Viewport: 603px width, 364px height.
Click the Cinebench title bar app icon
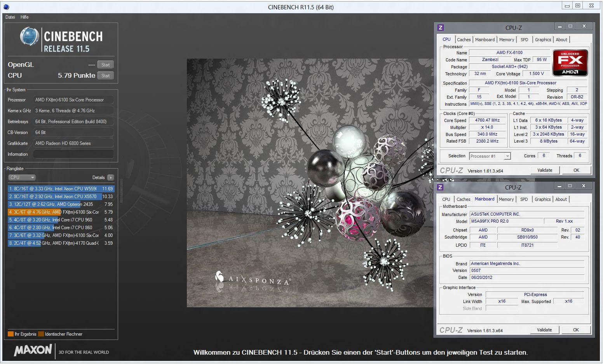point(6,7)
